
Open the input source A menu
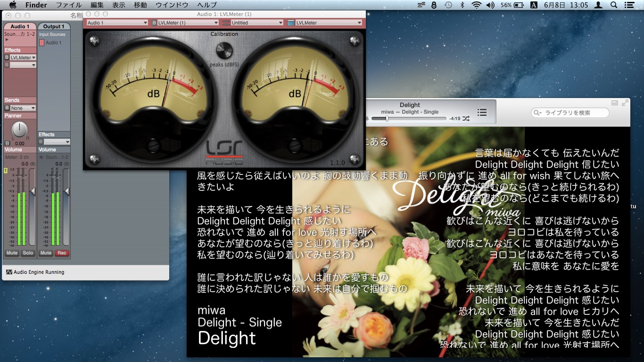534,5
